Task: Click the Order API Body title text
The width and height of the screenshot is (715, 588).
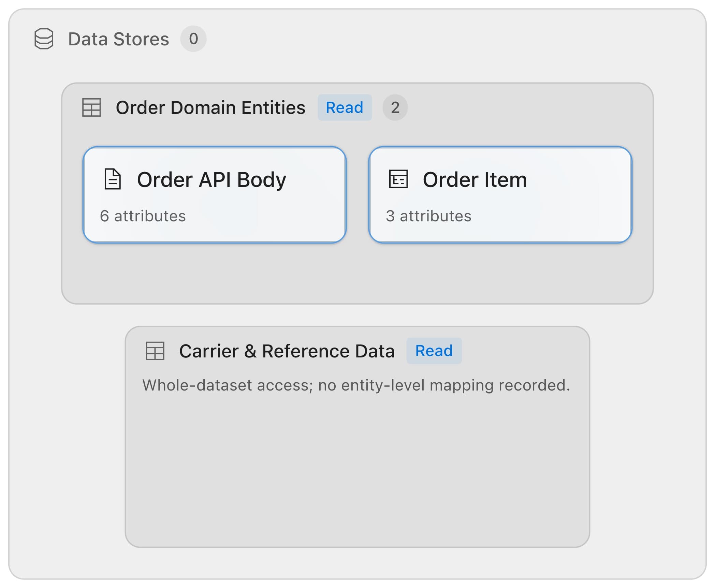Action: [x=211, y=180]
